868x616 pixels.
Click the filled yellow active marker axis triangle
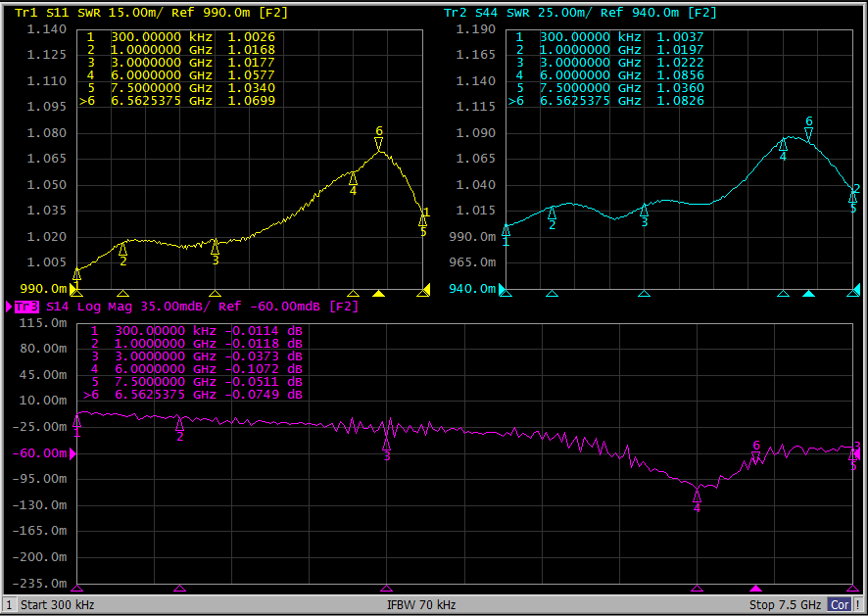coord(380,293)
